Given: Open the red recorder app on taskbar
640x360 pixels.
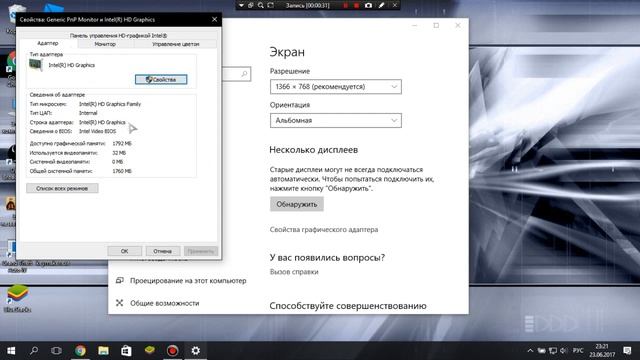Looking at the screenshot, I should pos(173,351).
